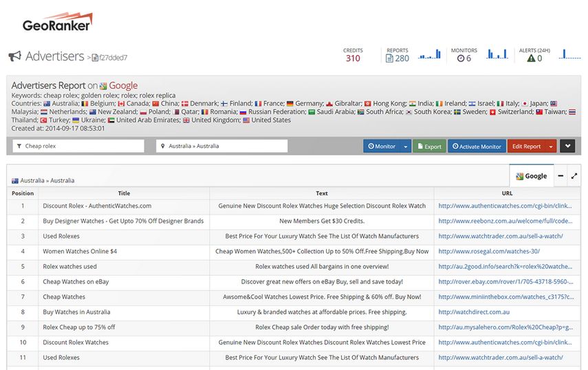This screenshot has height=370, width=588.
Task: Focus the Australia » Australia location field
Action: (x=221, y=146)
